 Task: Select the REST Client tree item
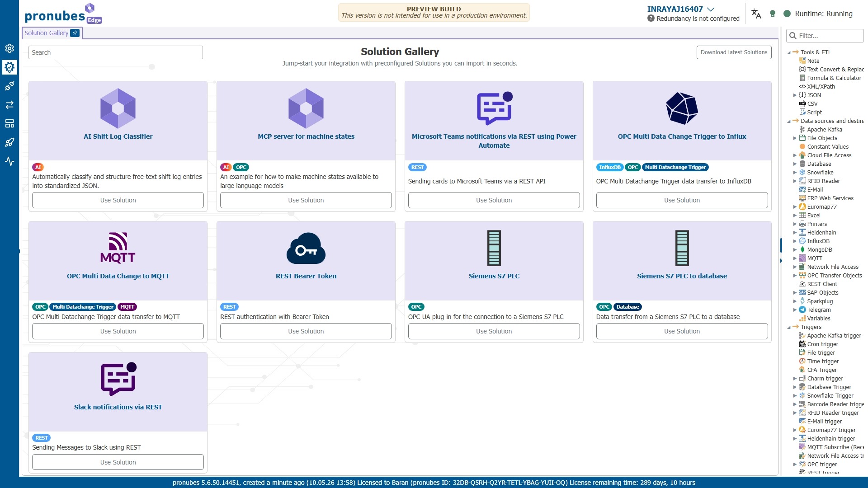point(822,284)
